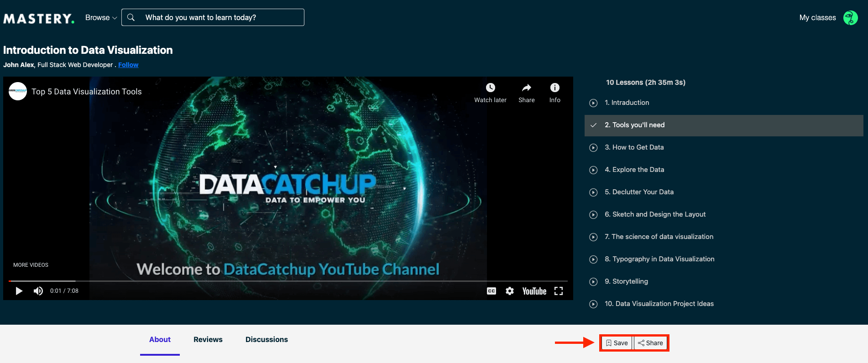Viewport: 868px width, 363px height.
Task: Open the Discussions tab
Action: pyautogui.click(x=267, y=339)
